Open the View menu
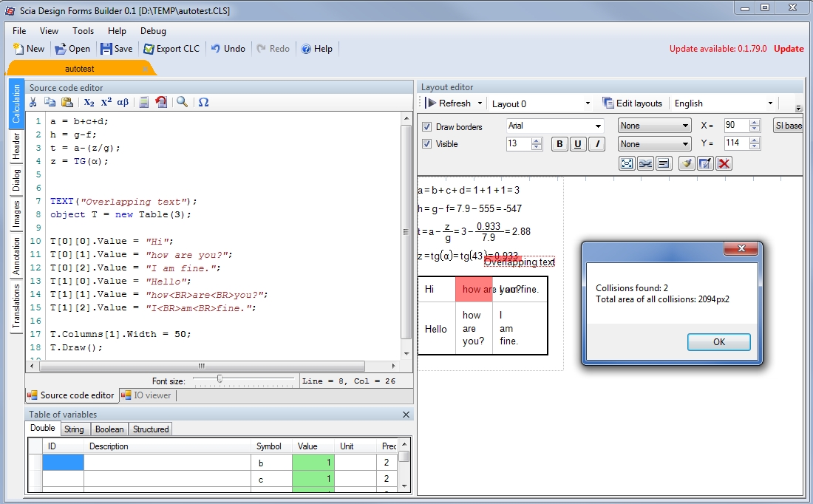This screenshot has width=813, height=504. tap(50, 30)
